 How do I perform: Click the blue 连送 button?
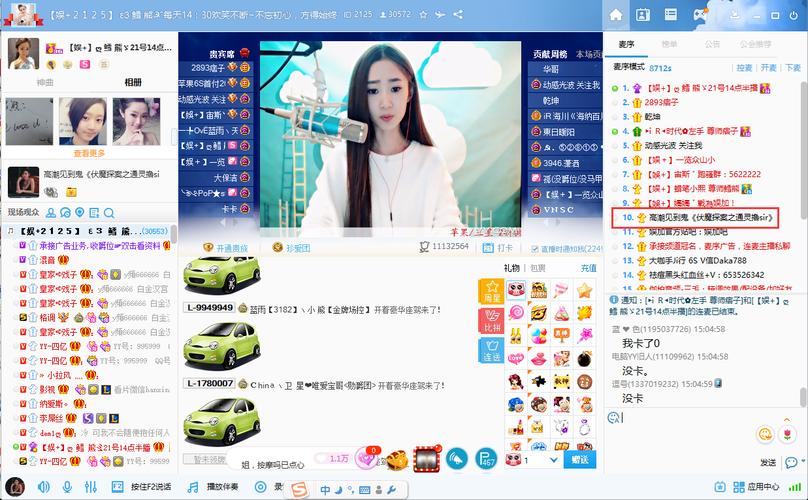tap(491, 350)
